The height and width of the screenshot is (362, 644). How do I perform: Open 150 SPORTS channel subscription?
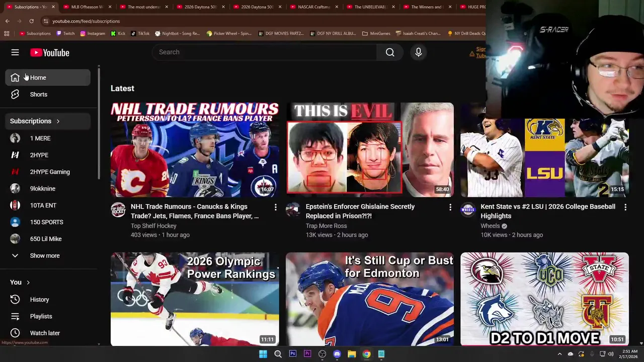(x=48, y=222)
